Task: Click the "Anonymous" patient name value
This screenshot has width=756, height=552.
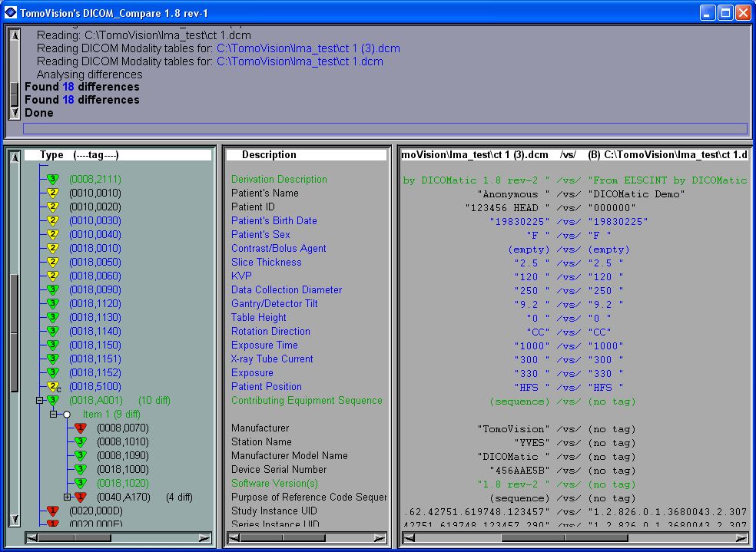Action: point(513,194)
